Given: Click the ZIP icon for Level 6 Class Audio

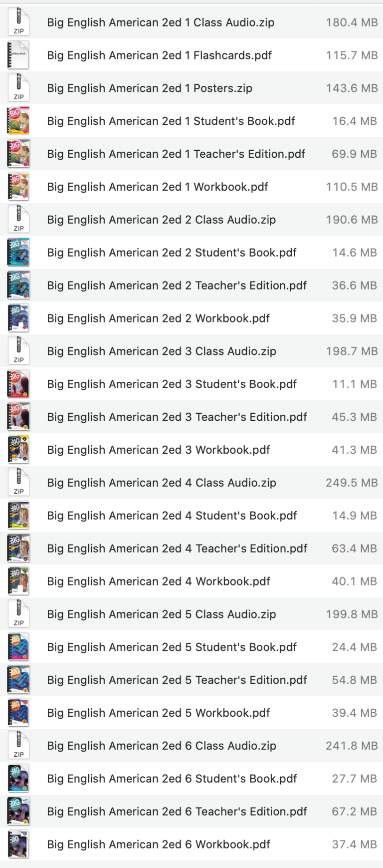Looking at the screenshot, I should point(18,745).
